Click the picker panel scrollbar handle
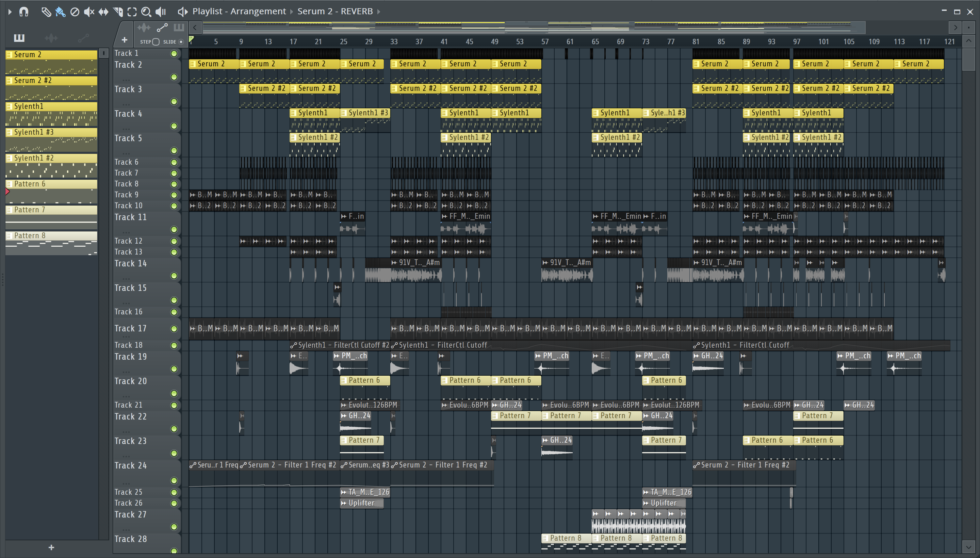The width and height of the screenshot is (980, 558). click(x=103, y=53)
